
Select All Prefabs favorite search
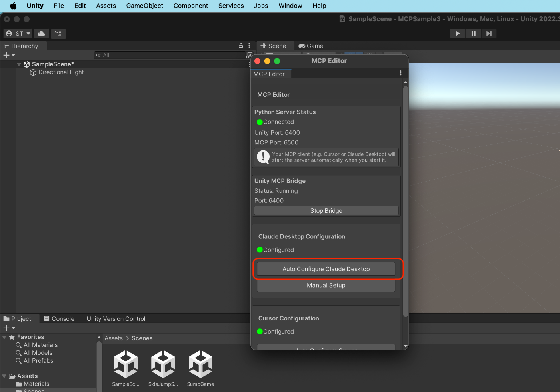click(38, 361)
